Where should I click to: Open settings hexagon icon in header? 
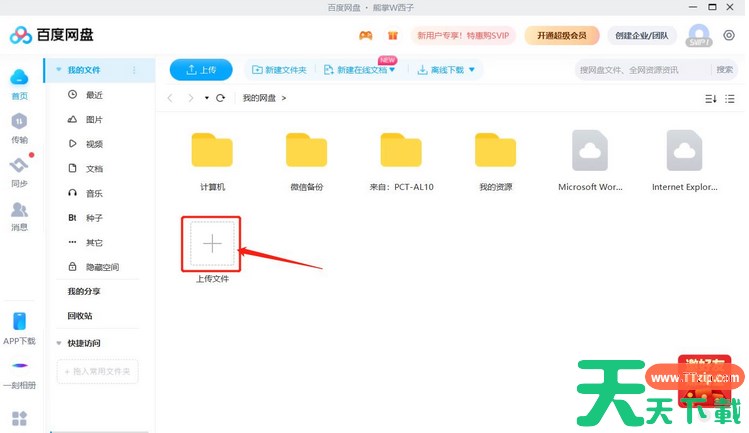pos(729,35)
